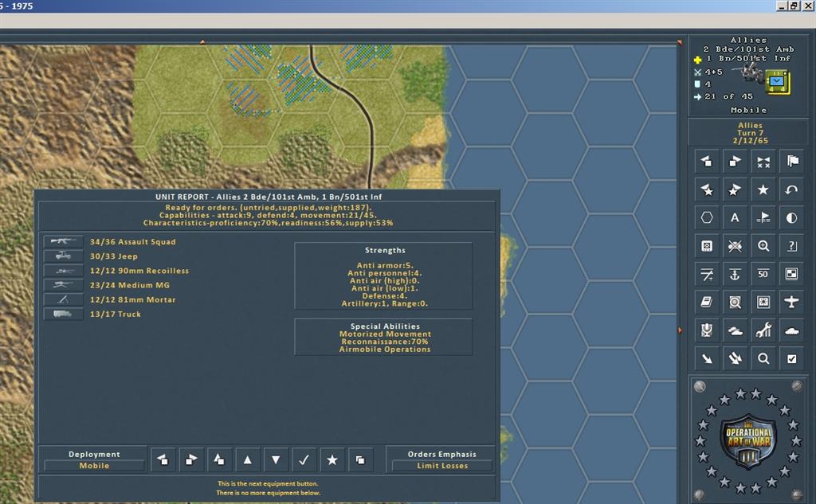Click the undo curved arrow icon
Screen dimensions: 816x504
tap(791, 189)
